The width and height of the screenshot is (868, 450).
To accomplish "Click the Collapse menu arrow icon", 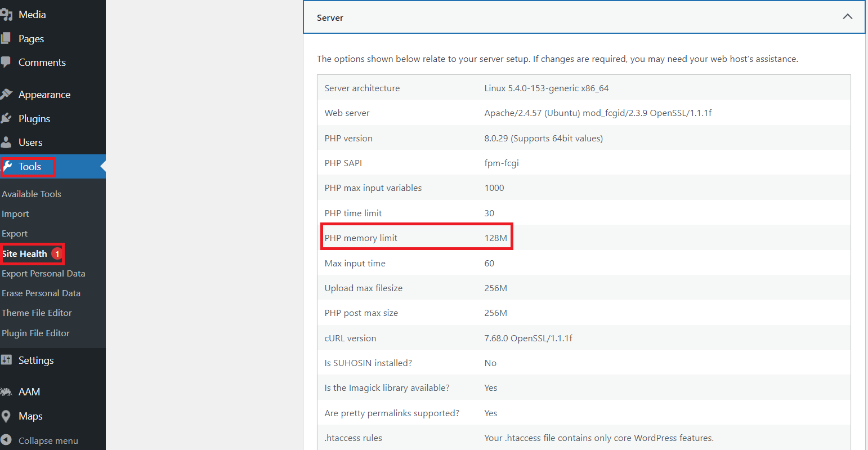I will [x=6, y=440].
